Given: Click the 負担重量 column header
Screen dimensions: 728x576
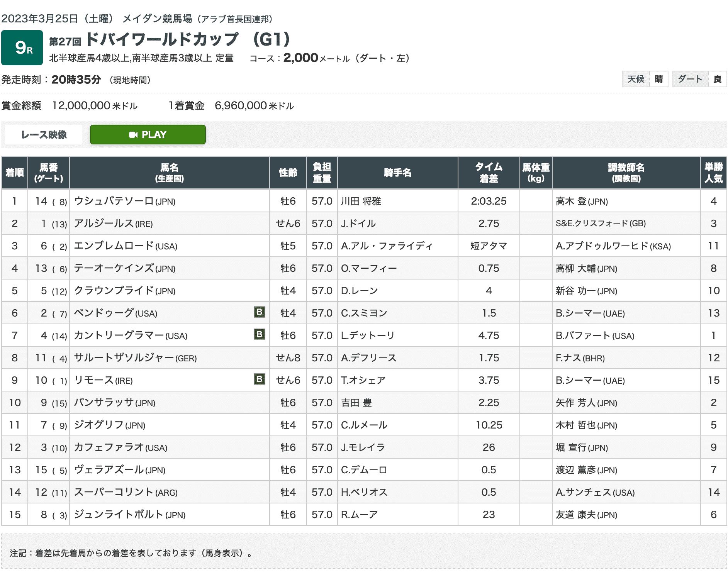Looking at the screenshot, I should pyautogui.click(x=322, y=173).
